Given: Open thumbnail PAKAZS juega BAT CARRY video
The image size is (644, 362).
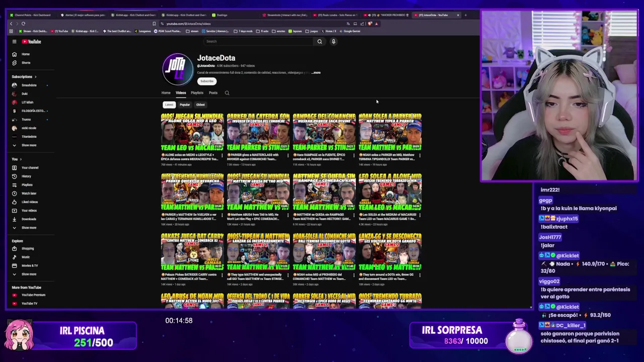Looking at the screenshot, I should tap(192, 252).
